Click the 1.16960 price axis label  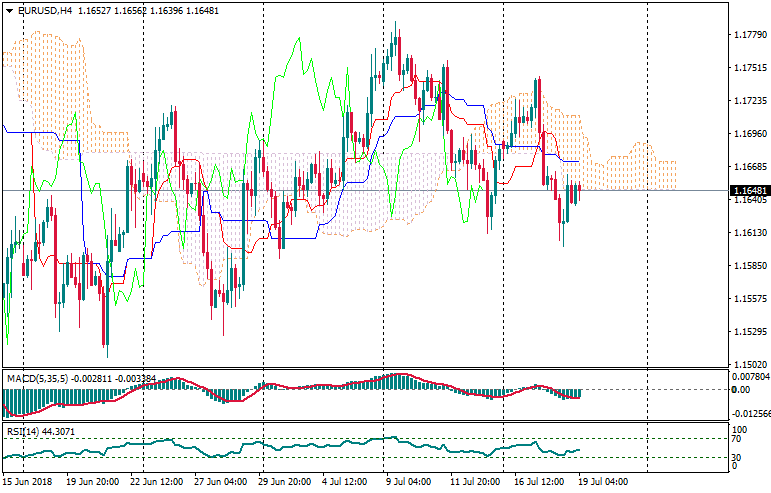click(x=749, y=133)
